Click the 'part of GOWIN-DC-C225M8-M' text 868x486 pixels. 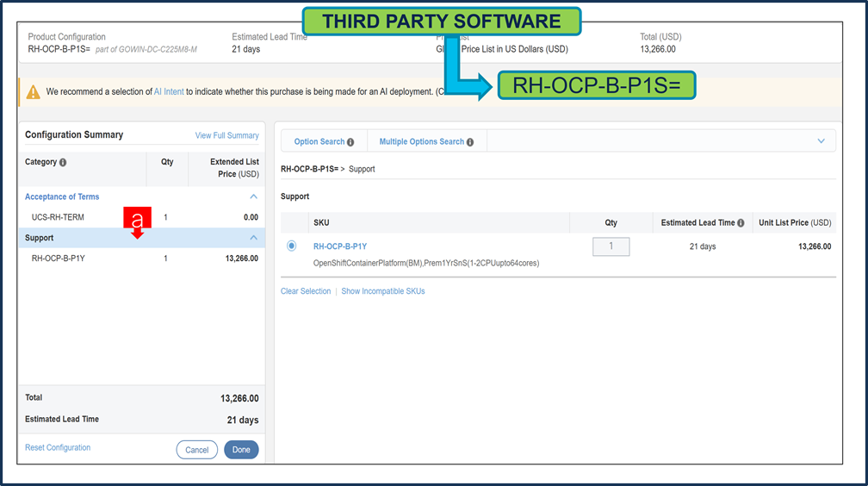146,49
